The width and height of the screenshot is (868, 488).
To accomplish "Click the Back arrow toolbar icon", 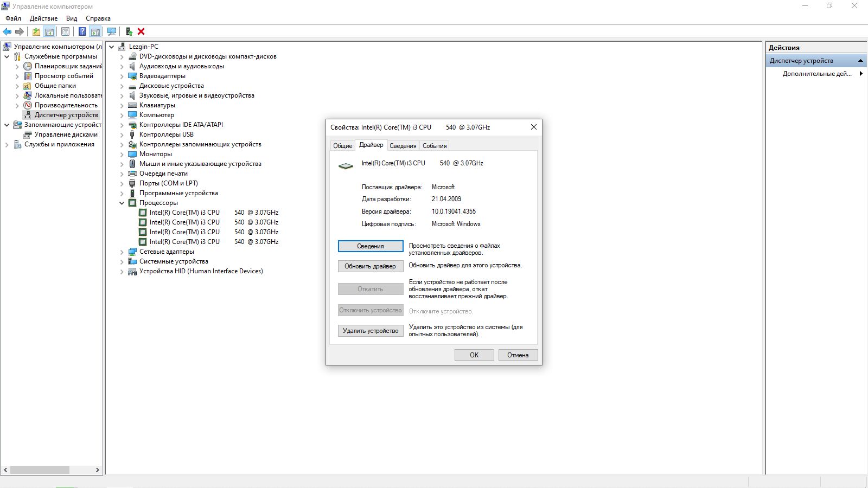I will click(x=8, y=31).
